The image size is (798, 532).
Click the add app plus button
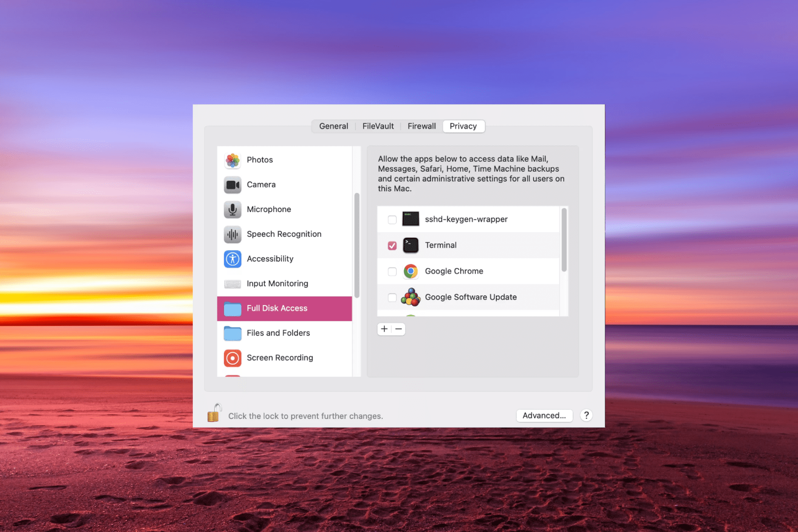[384, 328]
